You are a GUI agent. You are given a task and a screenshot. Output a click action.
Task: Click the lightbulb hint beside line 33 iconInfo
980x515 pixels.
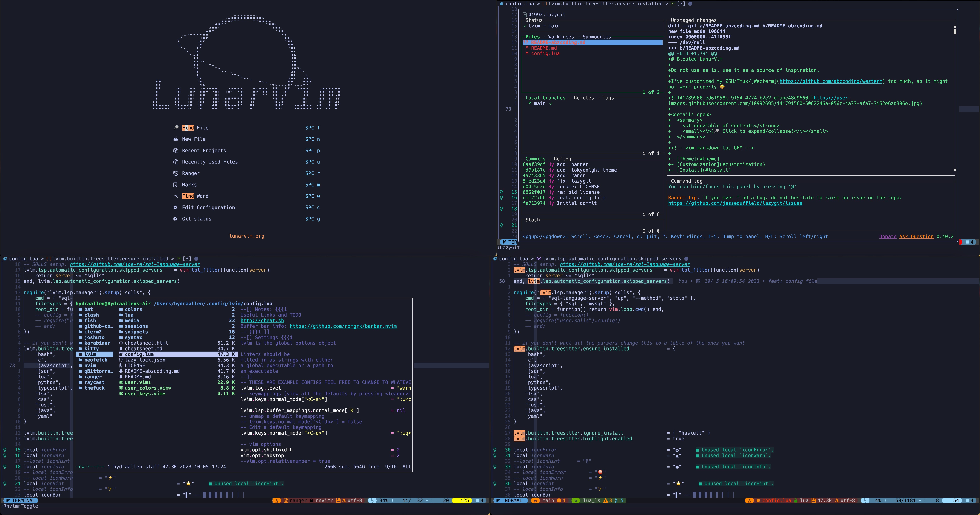coord(495,467)
